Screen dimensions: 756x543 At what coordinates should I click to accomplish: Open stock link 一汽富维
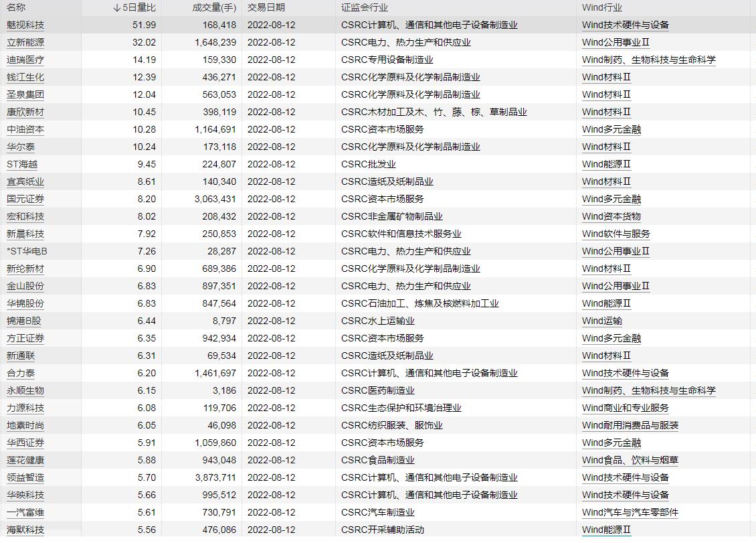tap(25, 512)
